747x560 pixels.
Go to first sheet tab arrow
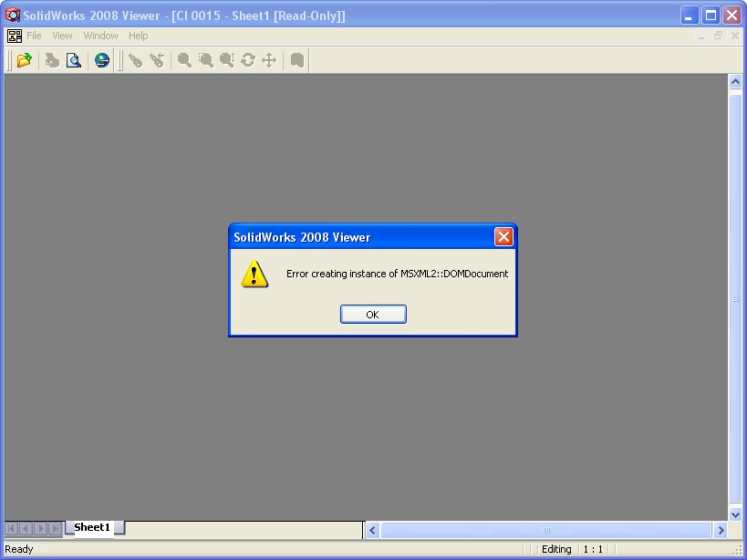(12, 529)
